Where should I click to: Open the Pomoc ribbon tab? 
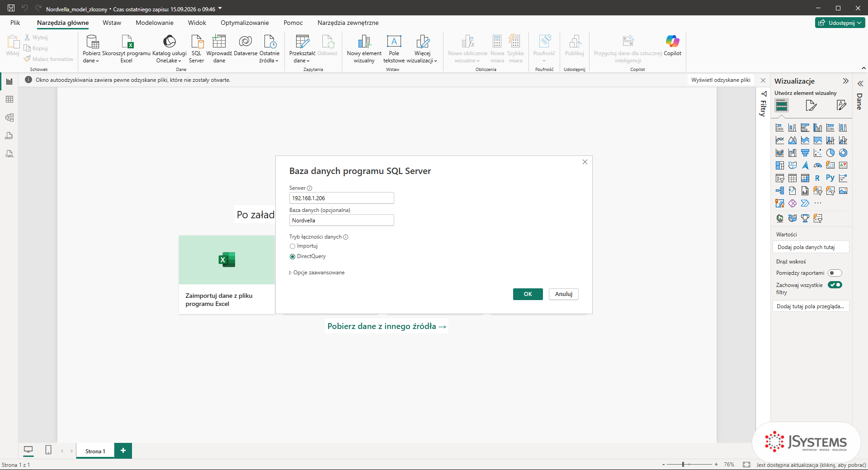pos(293,23)
